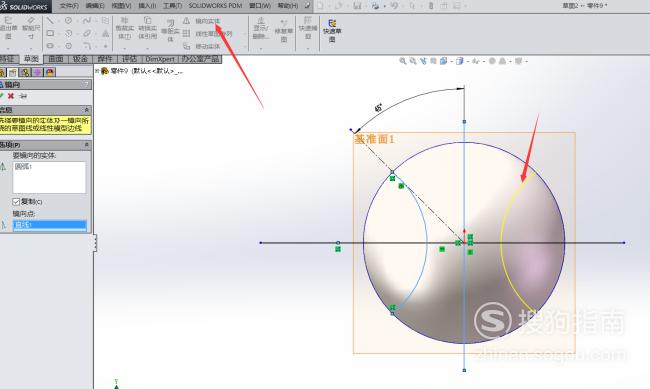Viewport: 650px width, 389px height.
Task: Open the 帮助(H) menu
Action: [x=288, y=6]
